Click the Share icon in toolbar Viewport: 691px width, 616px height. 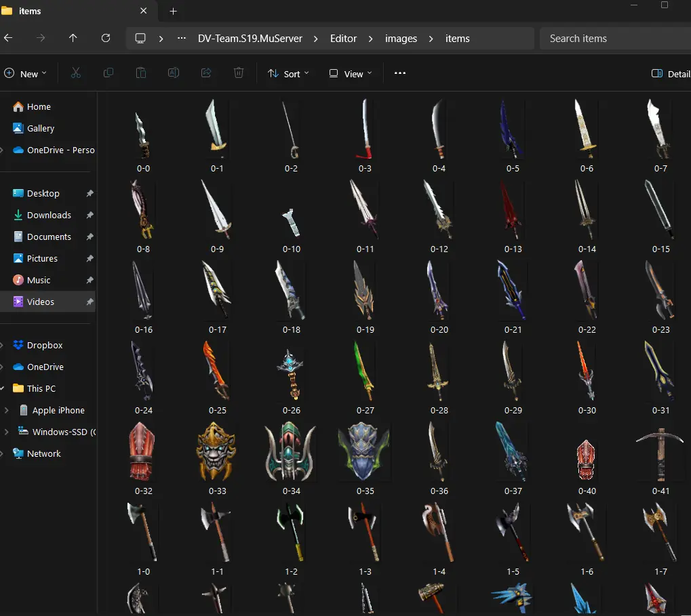click(x=206, y=73)
